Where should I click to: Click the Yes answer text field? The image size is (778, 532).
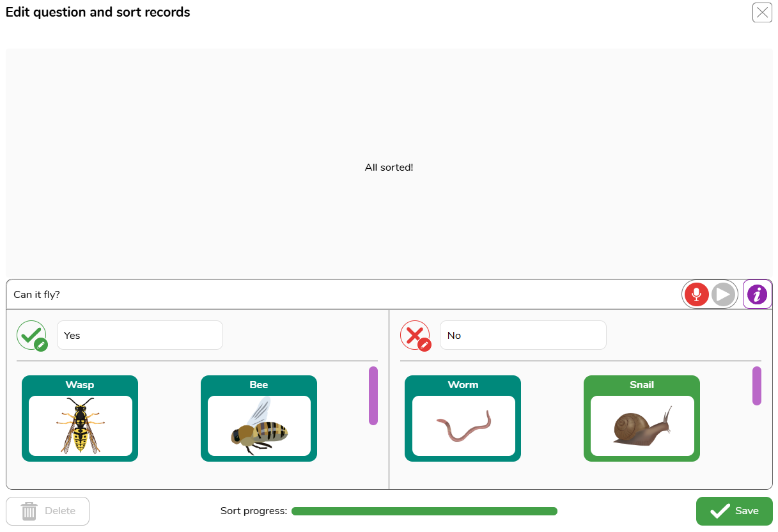140,335
